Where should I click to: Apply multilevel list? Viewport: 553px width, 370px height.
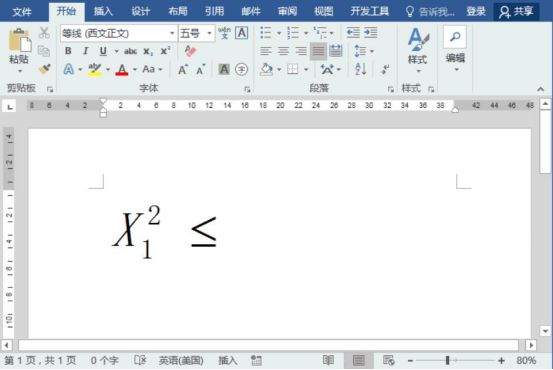320,33
